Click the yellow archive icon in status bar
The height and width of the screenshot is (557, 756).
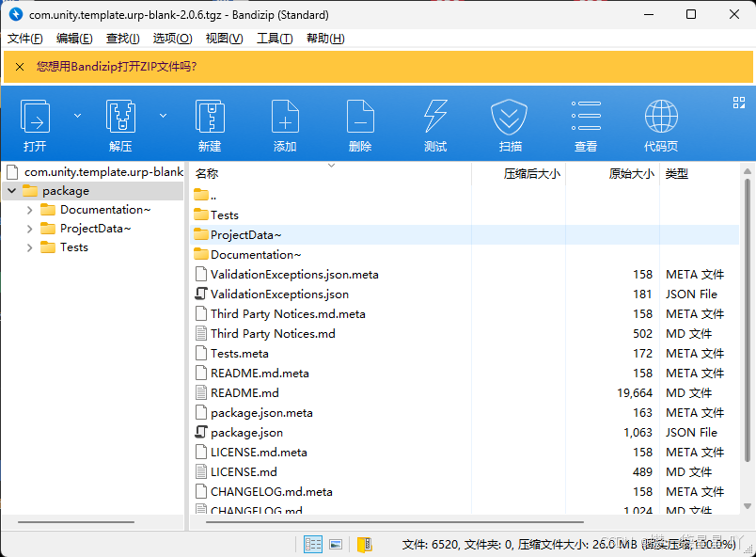click(365, 545)
